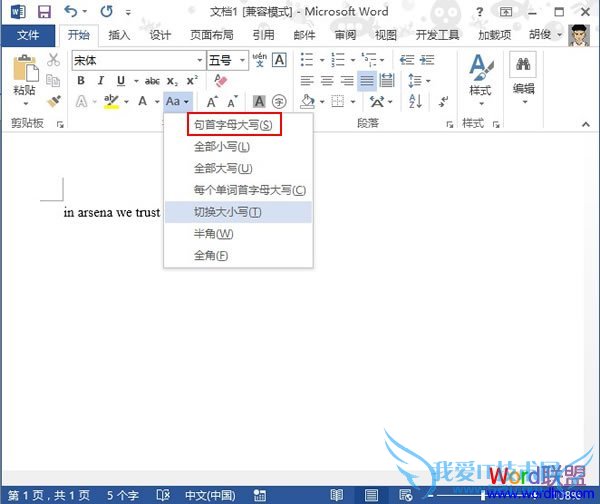Click the Character Border icon
Screen dimensions: 600x504
click(x=279, y=60)
